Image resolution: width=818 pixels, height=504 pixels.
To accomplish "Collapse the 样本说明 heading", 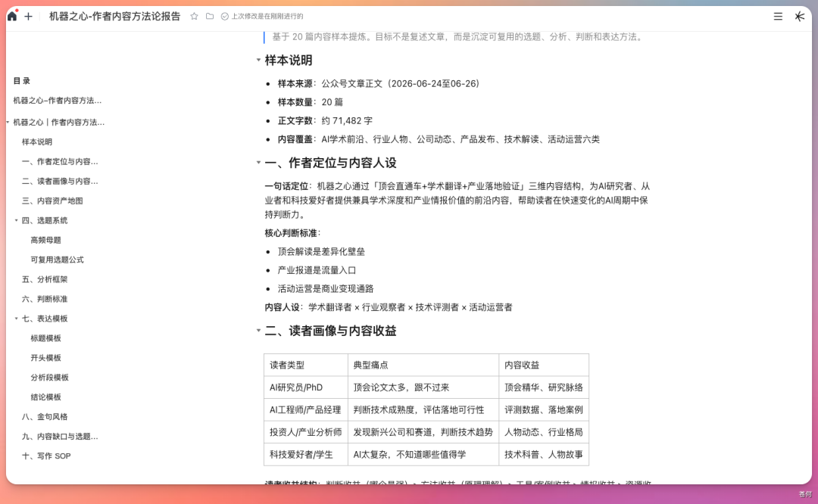I will pyautogui.click(x=258, y=60).
